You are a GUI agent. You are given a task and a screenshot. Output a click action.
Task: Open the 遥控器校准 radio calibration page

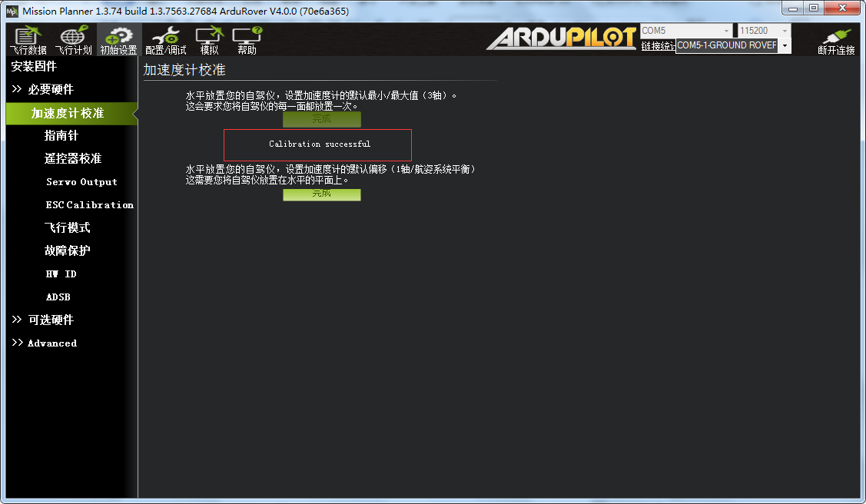coord(73,159)
